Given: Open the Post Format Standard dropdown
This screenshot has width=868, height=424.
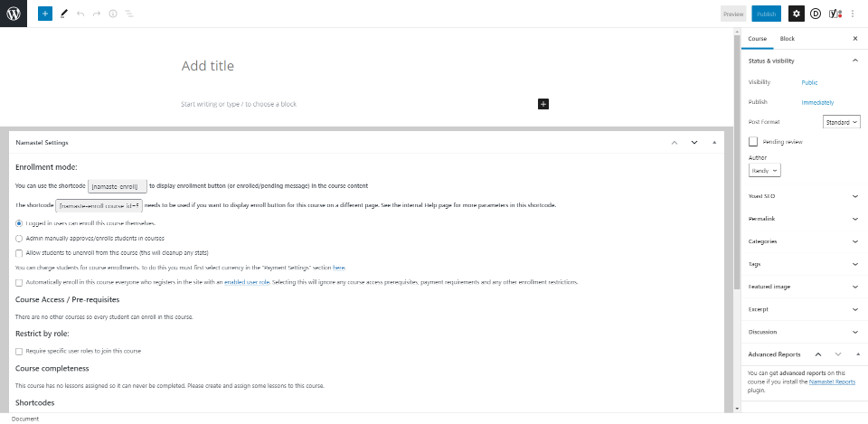Looking at the screenshot, I should click(x=841, y=121).
